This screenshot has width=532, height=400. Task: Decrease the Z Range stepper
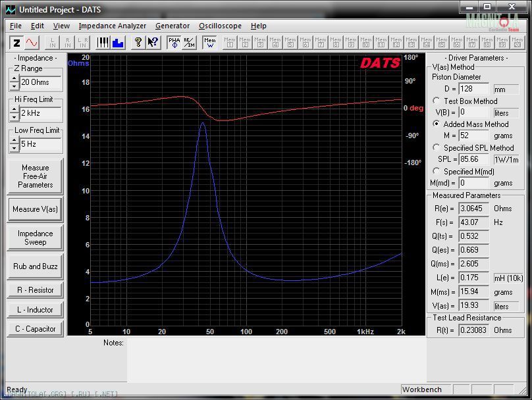click(x=14, y=86)
